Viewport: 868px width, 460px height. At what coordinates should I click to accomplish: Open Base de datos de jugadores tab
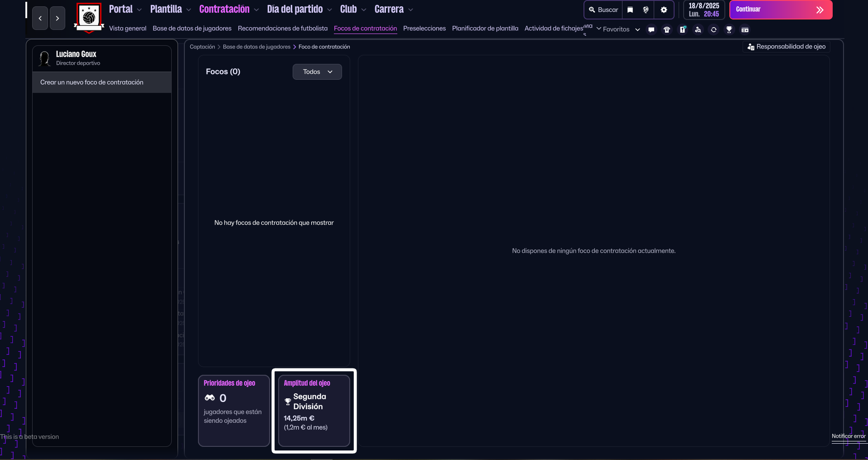point(192,29)
